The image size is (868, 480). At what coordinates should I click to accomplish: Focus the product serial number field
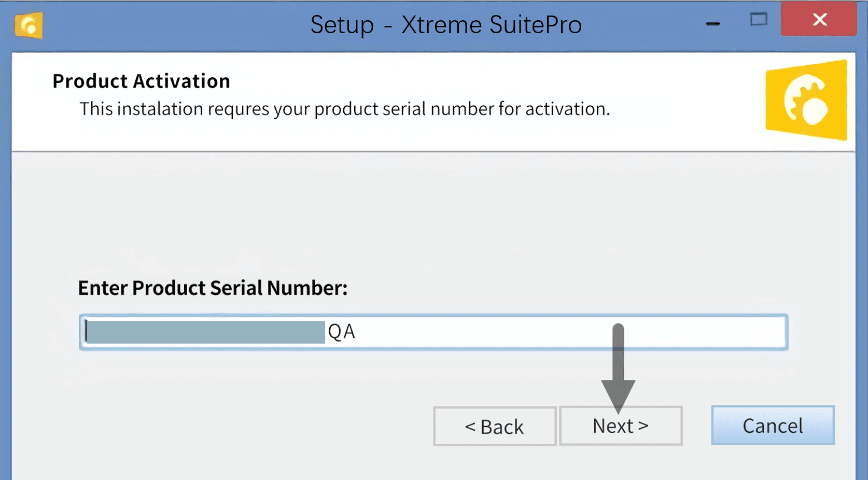tap(433, 332)
